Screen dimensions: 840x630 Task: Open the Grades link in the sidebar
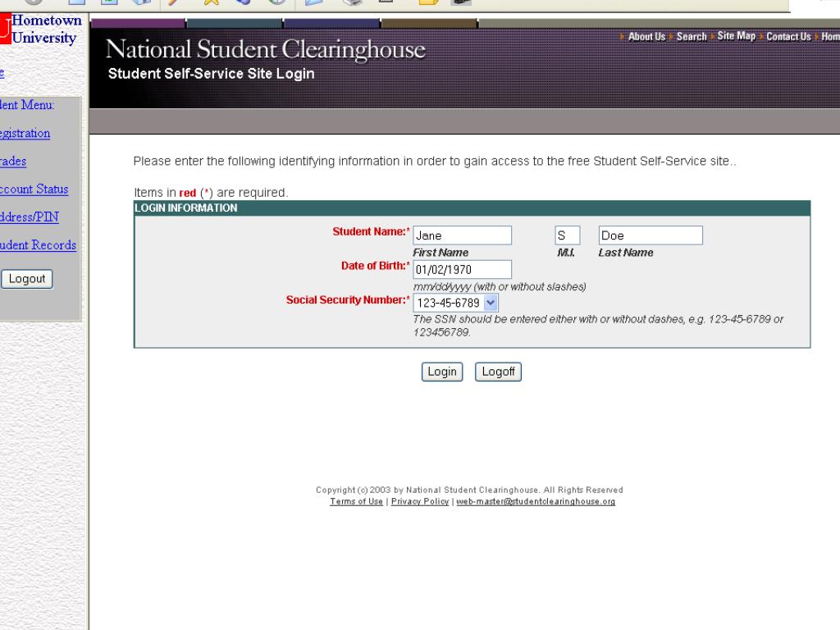tap(13, 162)
